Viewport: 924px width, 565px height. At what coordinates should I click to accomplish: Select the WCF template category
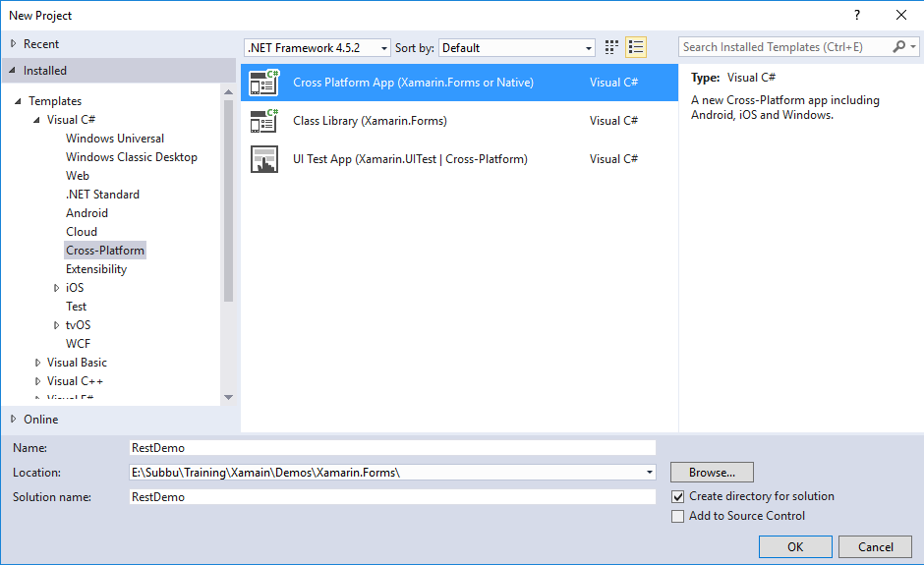(78, 344)
